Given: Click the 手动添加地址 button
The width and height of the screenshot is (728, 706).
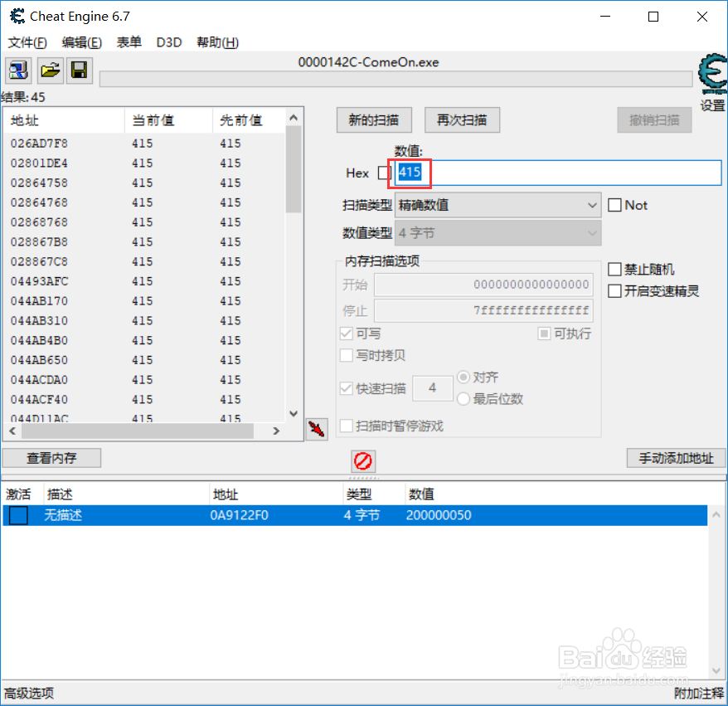Looking at the screenshot, I should point(677,458).
